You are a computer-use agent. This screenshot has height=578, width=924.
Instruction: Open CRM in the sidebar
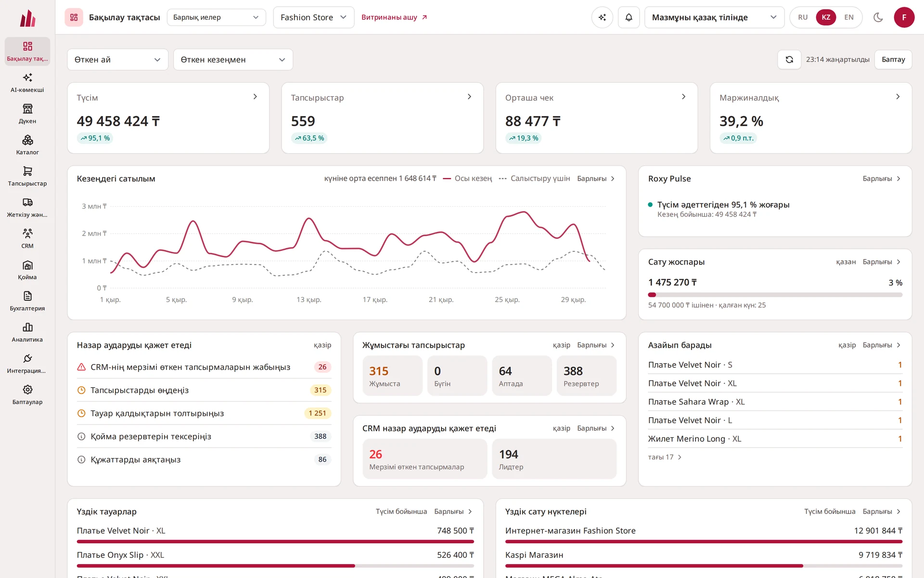click(x=27, y=239)
